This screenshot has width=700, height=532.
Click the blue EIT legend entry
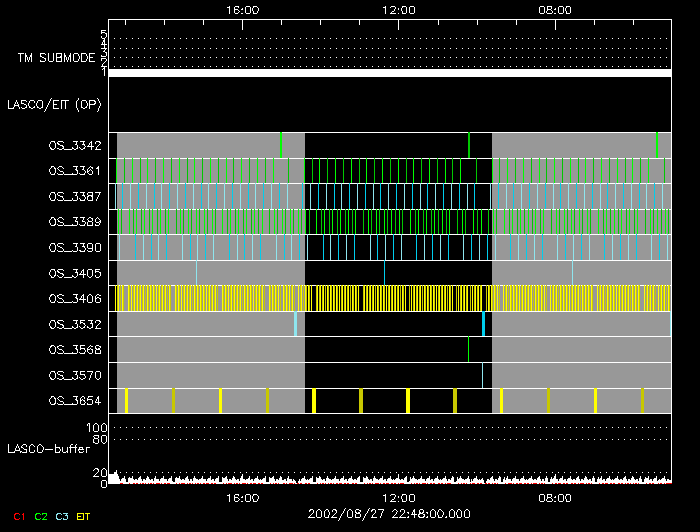(85, 516)
